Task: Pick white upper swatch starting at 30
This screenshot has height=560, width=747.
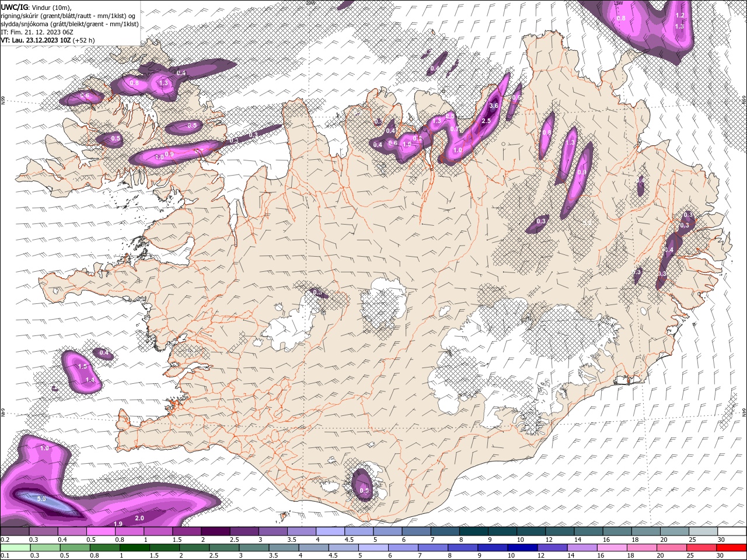Action: [732, 531]
